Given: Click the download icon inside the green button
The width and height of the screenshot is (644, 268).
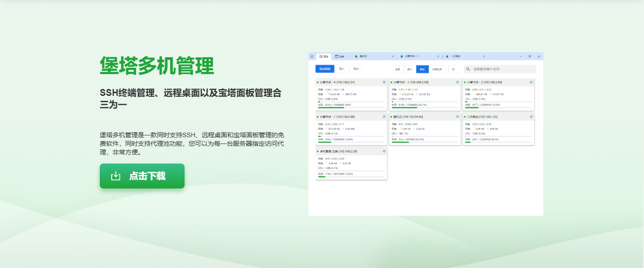Looking at the screenshot, I should click(116, 176).
